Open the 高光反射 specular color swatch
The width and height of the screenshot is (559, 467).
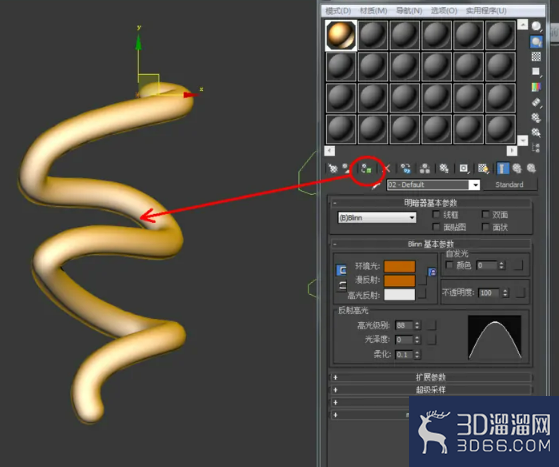tap(399, 294)
